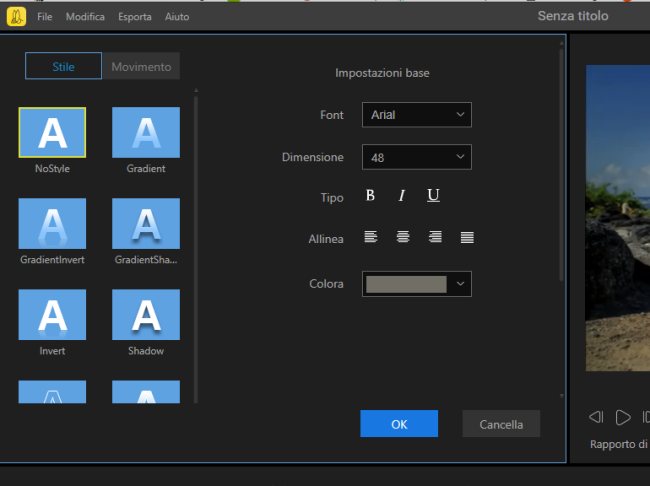Align text to the right

pyautogui.click(x=435, y=238)
